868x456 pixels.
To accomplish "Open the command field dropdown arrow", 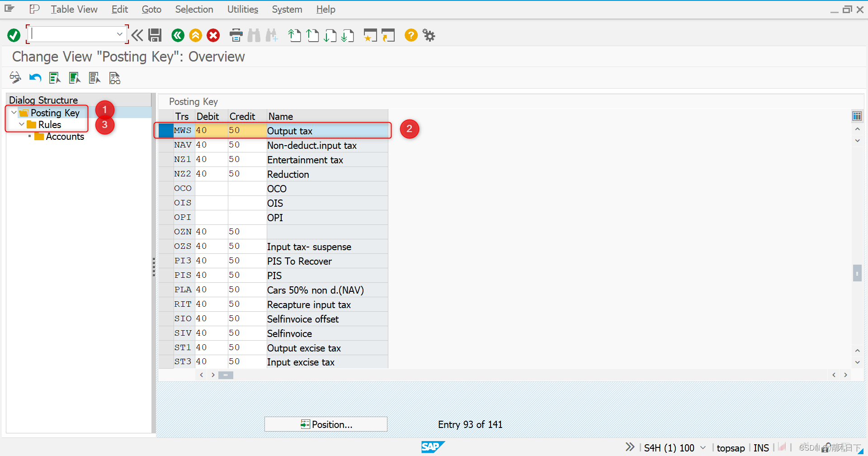I will point(119,34).
